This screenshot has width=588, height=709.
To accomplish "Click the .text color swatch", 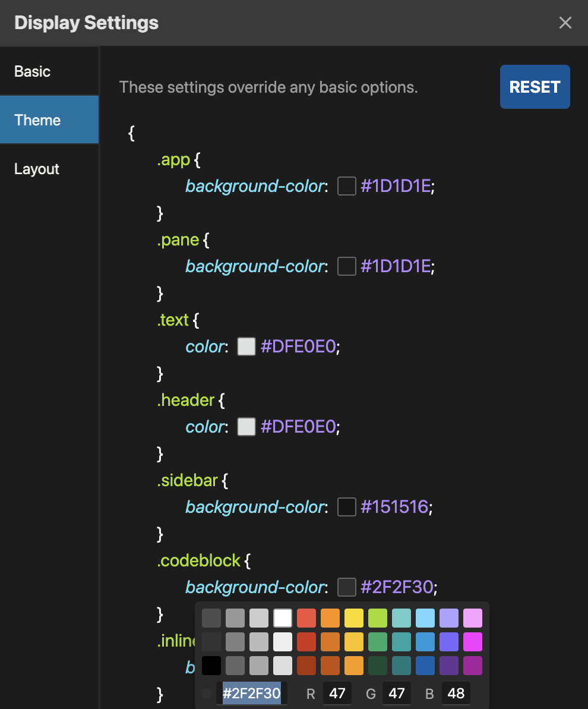I will (x=246, y=347).
